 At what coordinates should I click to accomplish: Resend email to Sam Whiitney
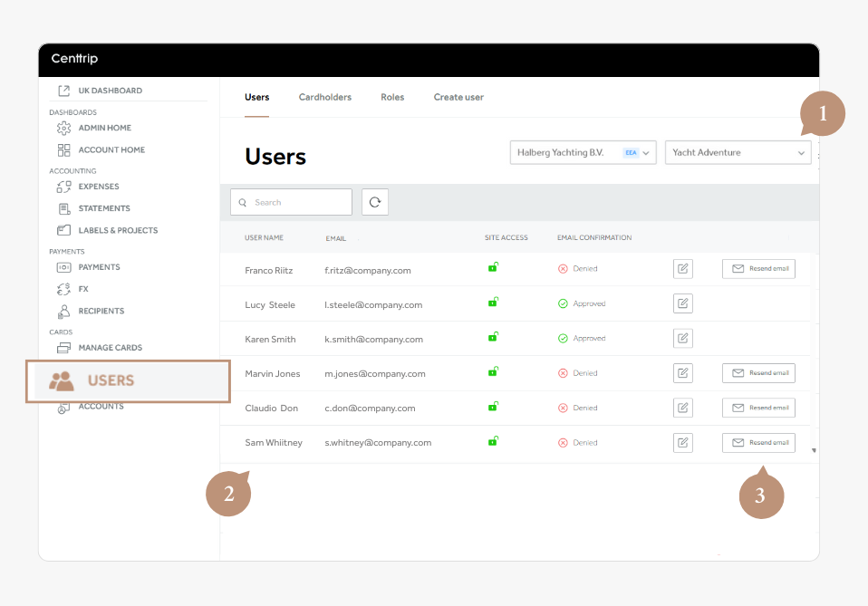758,443
